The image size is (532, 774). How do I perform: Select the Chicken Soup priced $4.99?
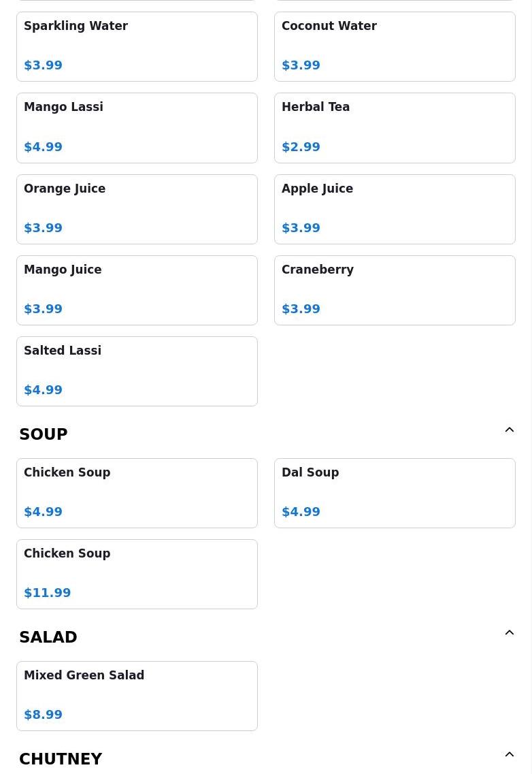[x=137, y=493]
